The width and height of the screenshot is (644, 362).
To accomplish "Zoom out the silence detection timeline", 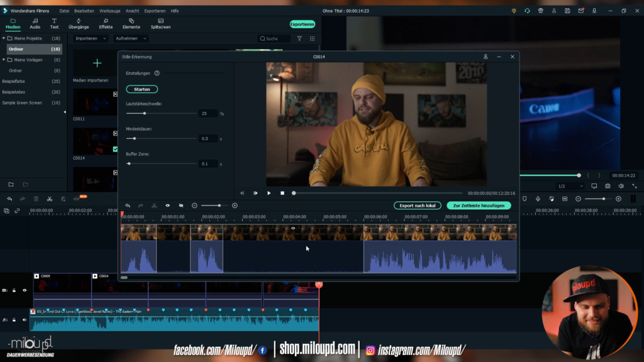I will [x=194, y=206].
